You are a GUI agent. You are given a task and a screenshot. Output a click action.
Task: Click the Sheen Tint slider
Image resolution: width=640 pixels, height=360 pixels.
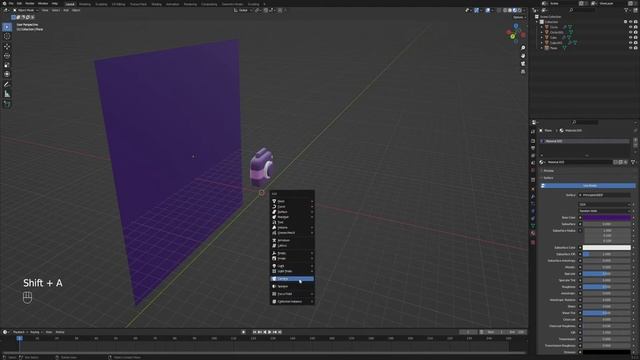(607, 313)
